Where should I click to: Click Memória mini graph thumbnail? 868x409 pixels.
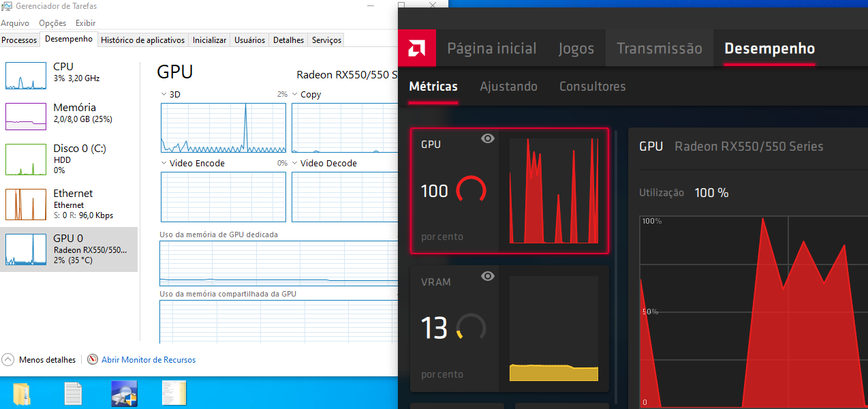point(25,117)
